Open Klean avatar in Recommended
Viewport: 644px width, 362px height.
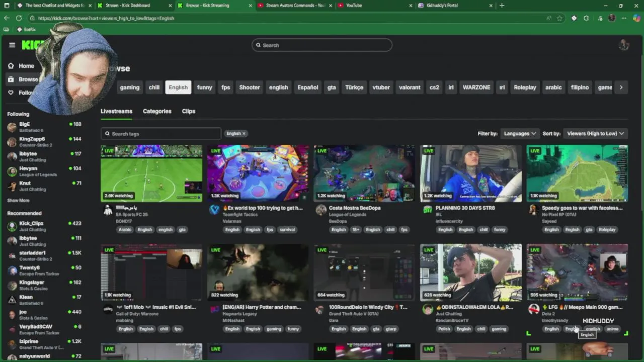(12, 300)
